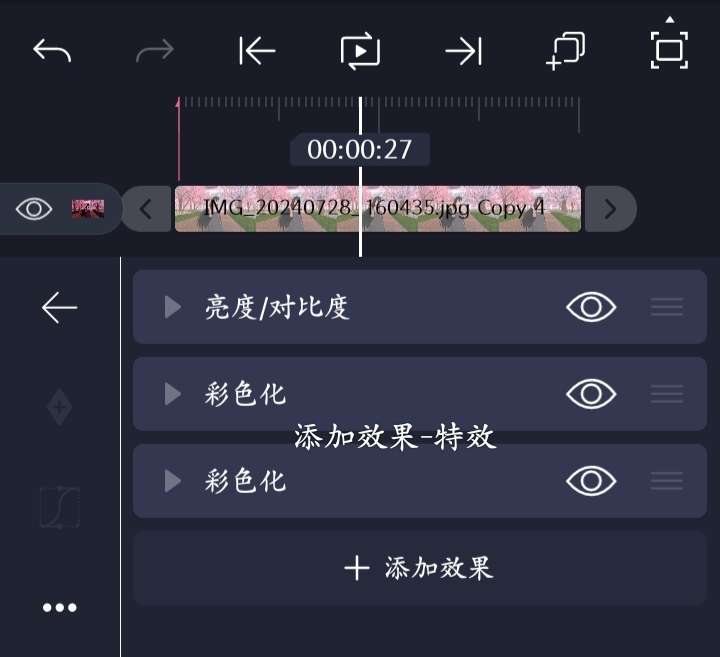Click the fit-to-screen frame icon
Image resolution: width=720 pixels, height=657 pixels.
point(669,50)
